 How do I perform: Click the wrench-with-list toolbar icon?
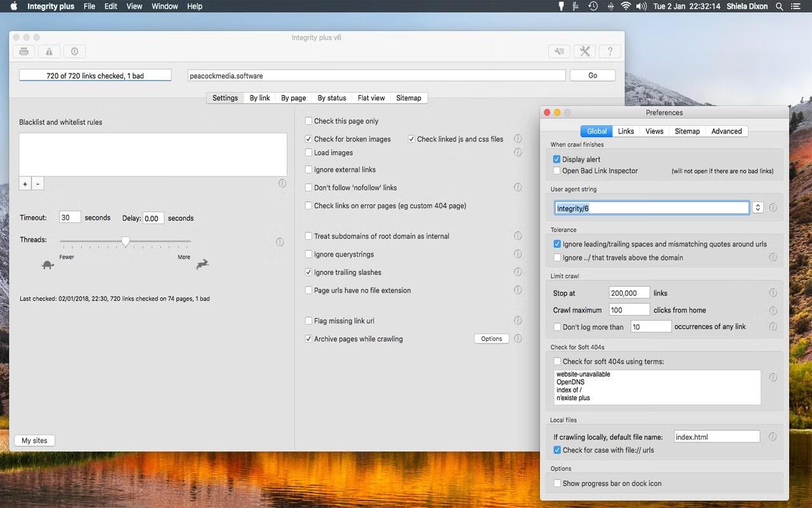[x=559, y=51]
